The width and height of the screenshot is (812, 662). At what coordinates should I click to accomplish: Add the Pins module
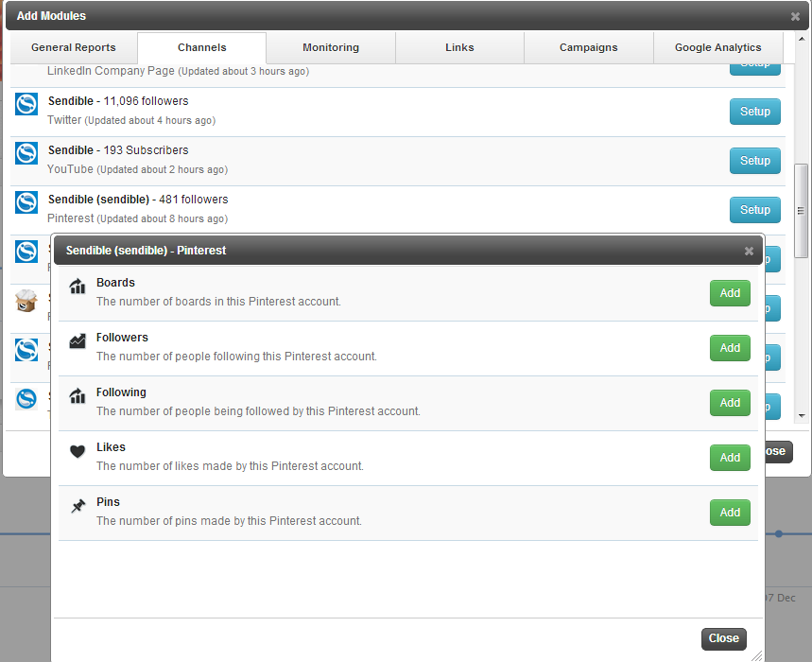(x=730, y=513)
